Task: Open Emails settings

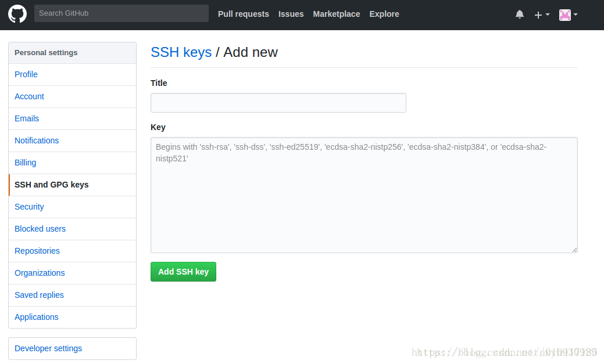Action: 73,118
